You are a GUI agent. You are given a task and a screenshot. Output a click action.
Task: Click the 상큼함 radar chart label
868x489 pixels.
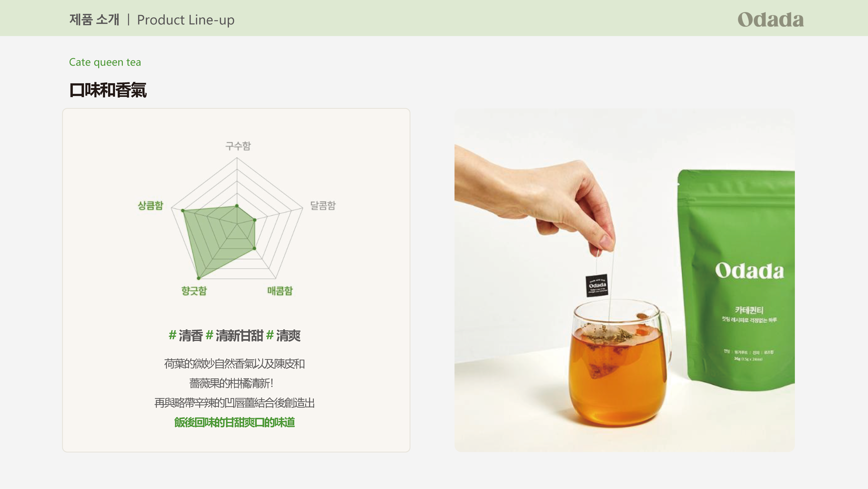tap(150, 205)
